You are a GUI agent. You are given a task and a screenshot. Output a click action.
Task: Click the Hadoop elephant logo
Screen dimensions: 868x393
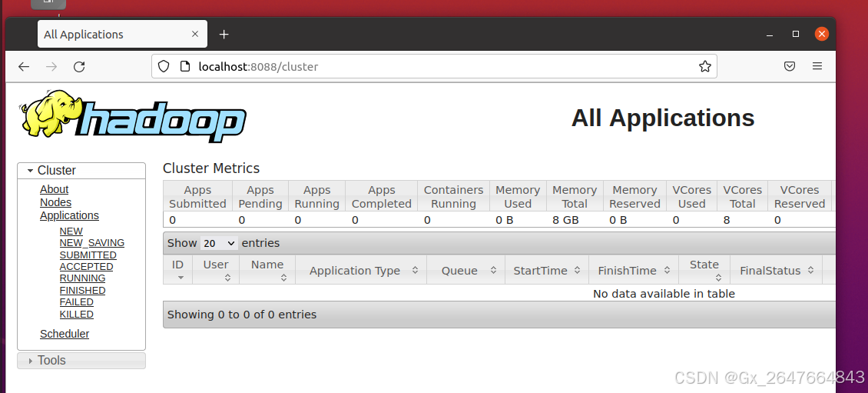[133, 116]
